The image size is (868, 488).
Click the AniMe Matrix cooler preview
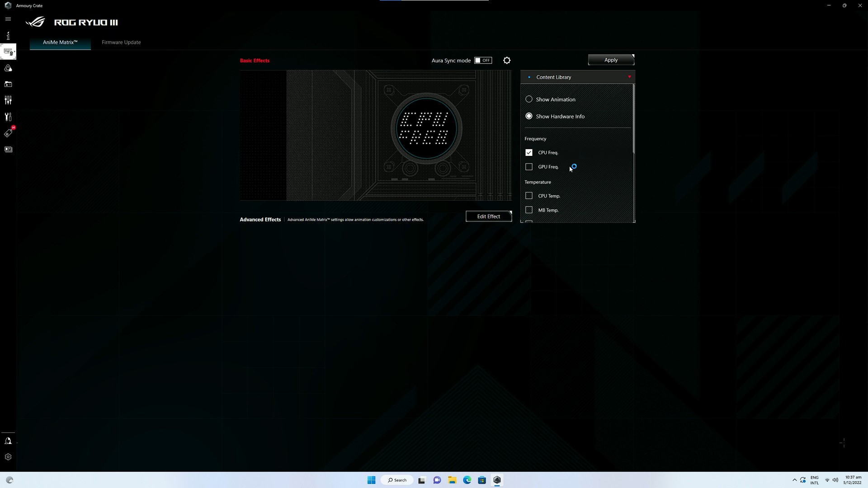(x=376, y=135)
